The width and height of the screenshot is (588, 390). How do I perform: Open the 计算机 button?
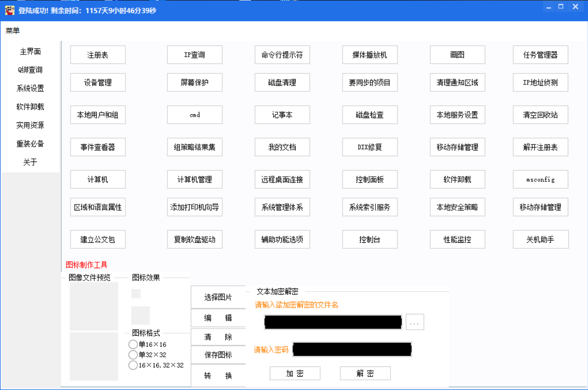coord(98,180)
